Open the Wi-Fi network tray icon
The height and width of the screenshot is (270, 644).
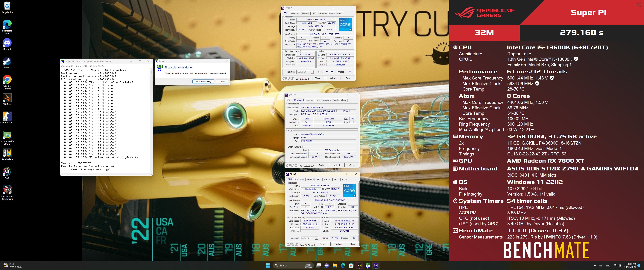(x=615, y=265)
